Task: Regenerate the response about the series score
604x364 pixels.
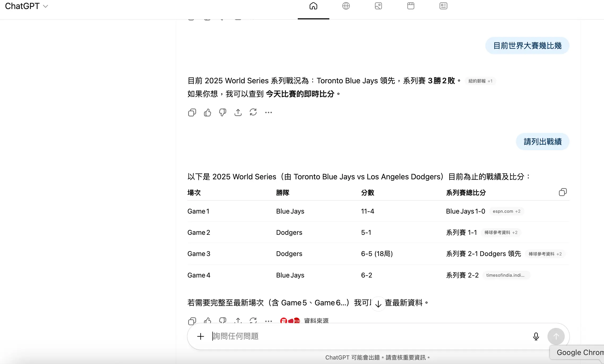Action: click(253, 112)
